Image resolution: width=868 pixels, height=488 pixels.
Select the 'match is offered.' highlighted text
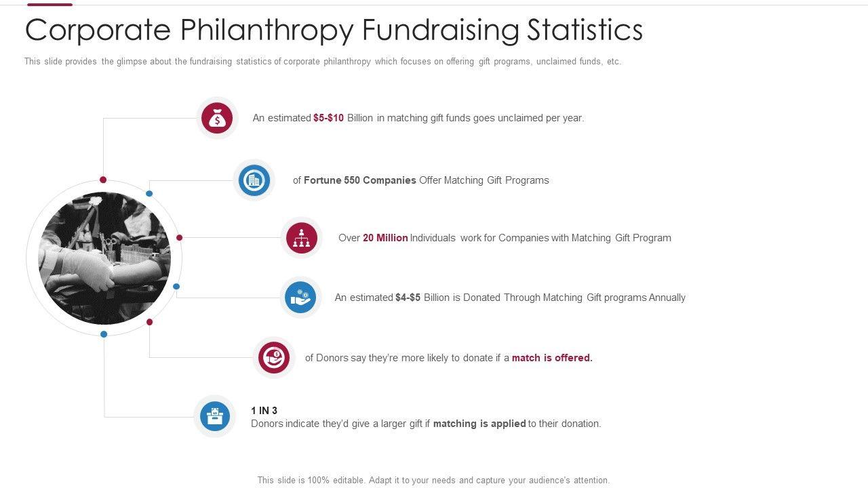click(552, 358)
